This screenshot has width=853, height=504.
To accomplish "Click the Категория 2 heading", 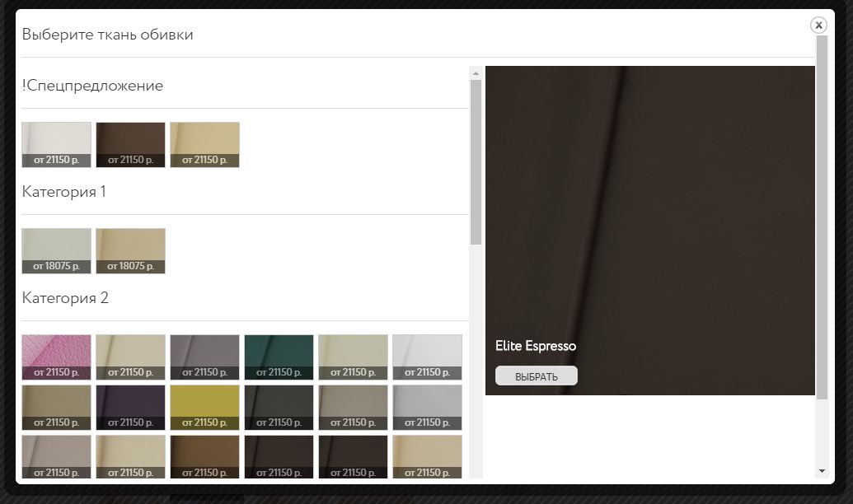I will coord(65,298).
